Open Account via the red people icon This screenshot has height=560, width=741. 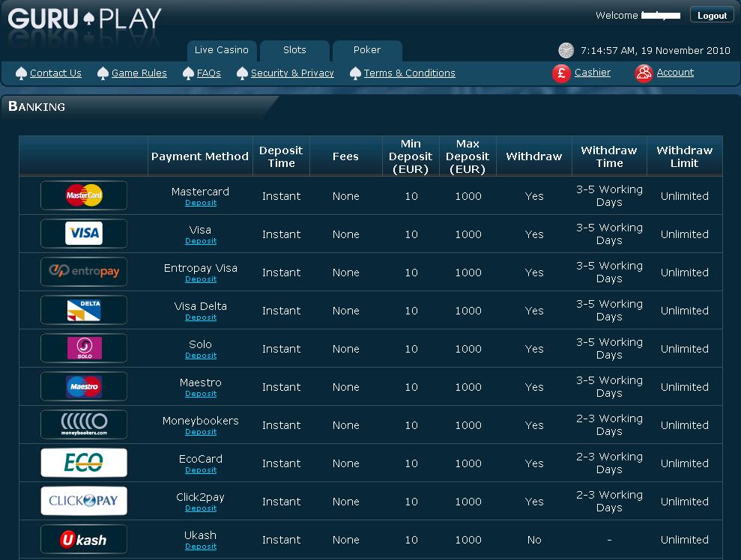[644, 73]
